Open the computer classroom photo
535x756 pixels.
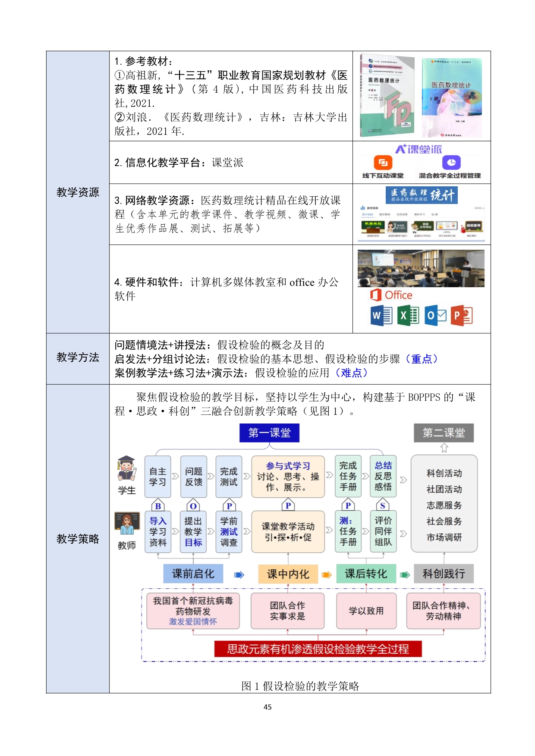point(421,268)
